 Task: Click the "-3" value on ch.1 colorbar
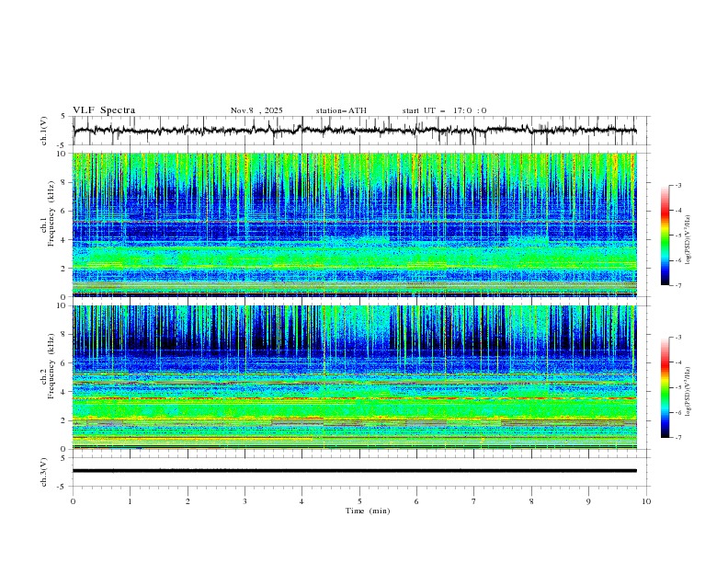pyautogui.click(x=677, y=185)
